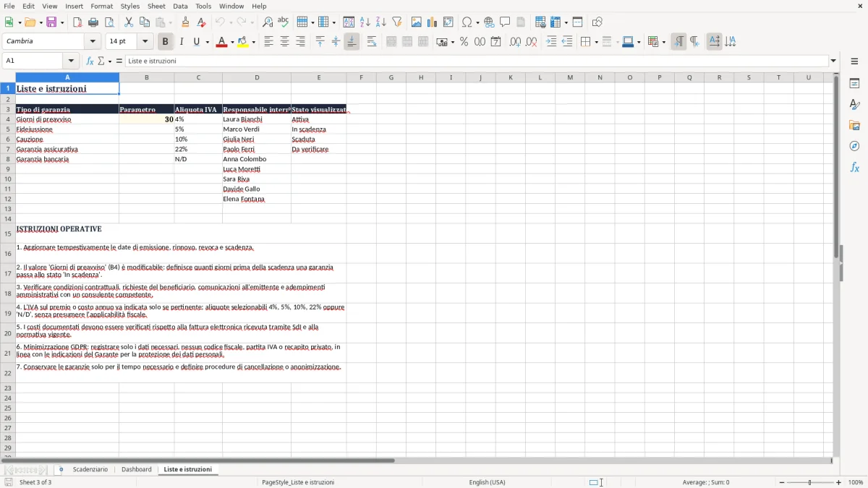The width and height of the screenshot is (868, 488).
Task: Center cell text horizontally
Action: point(284,42)
